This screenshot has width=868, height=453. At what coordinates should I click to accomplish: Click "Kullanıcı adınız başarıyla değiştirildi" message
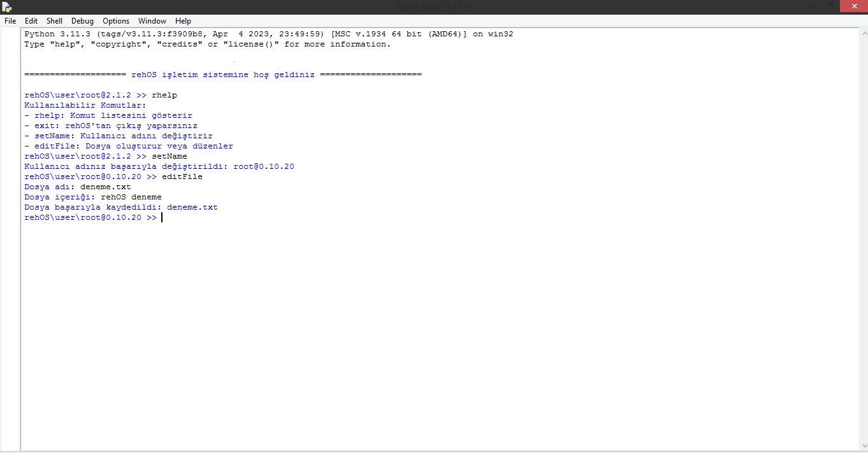click(x=159, y=166)
